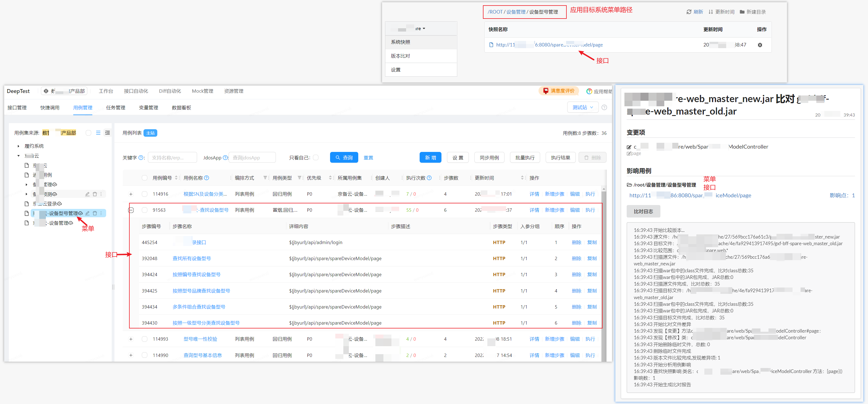The height and width of the screenshot is (404, 868).
Task: Click the blue 查询 button
Action: [344, 157]
